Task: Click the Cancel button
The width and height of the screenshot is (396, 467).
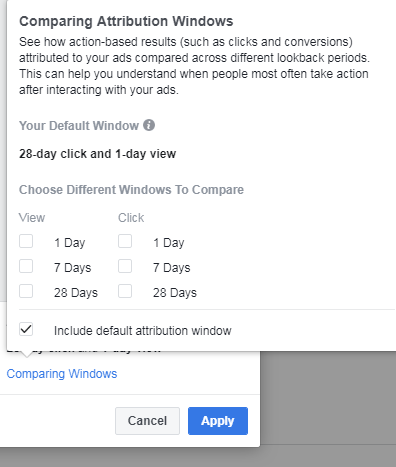Action: [147, 421]
